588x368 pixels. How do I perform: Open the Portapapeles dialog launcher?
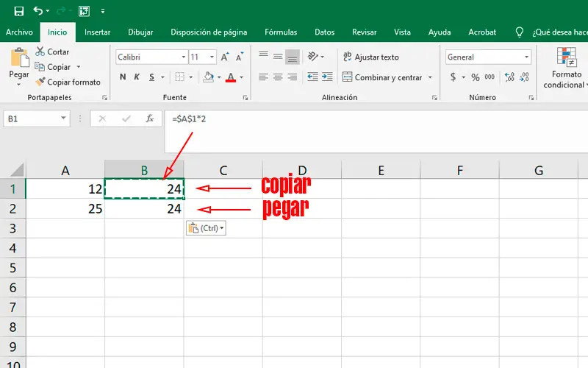[x=104, y=98]
